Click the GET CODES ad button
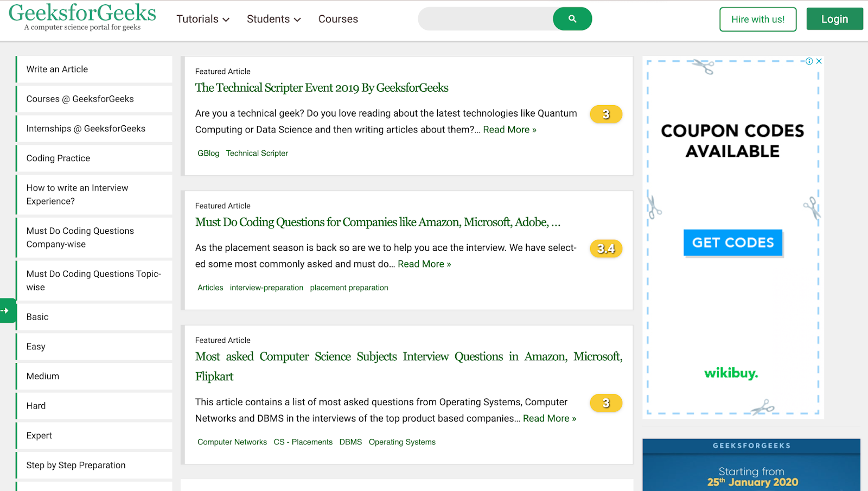The width and height of the screenshot is (868, 491). point(733,243)
